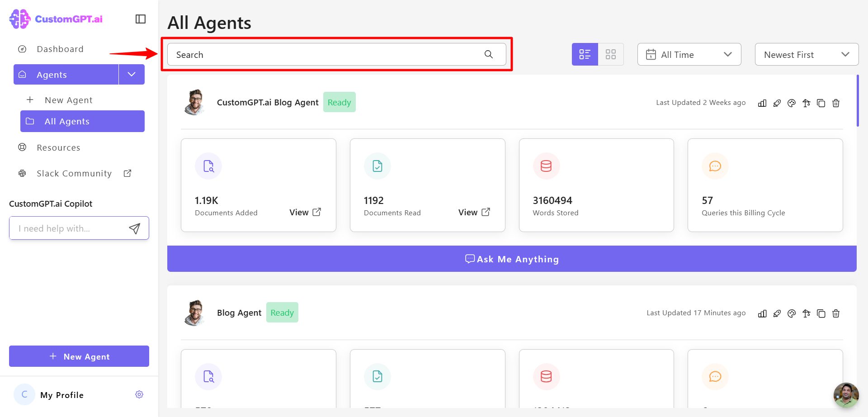This screenshot has width=868, height=417.
Task: Click Queries chat bubble icon in first agent
Action: tap(715, 166)
